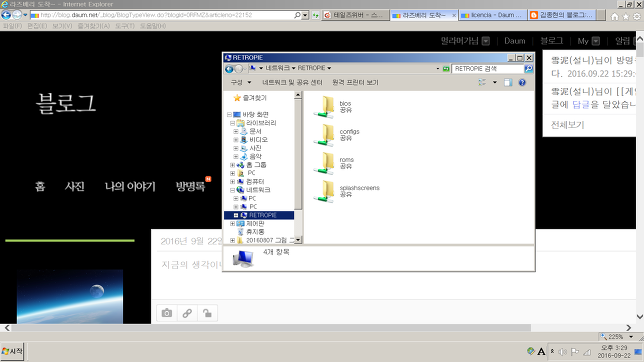Click the Daum link in the top bar
644x362 pixels.
tap(515, 41)
